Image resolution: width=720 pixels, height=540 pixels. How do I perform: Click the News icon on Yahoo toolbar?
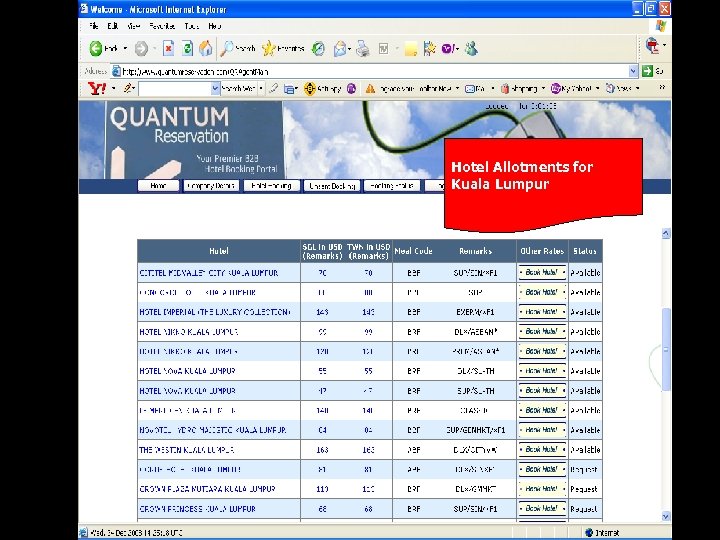tap(610, 88)
